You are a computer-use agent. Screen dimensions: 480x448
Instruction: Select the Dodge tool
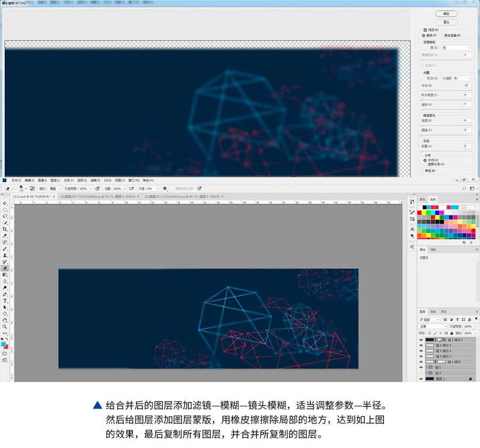click(5, 288)
